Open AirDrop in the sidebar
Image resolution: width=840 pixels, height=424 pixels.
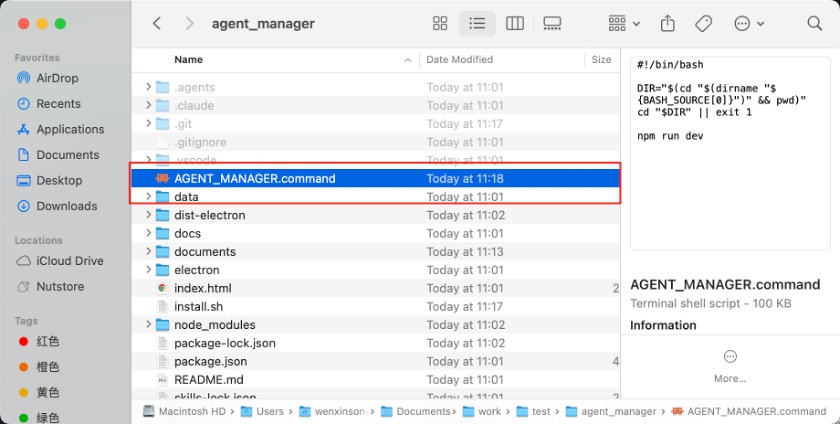tap(57, 78)
